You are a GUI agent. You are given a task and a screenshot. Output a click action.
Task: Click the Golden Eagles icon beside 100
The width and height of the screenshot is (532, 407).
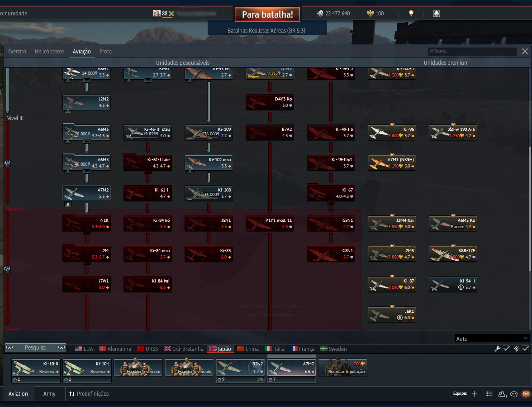[x=370, y=13]
